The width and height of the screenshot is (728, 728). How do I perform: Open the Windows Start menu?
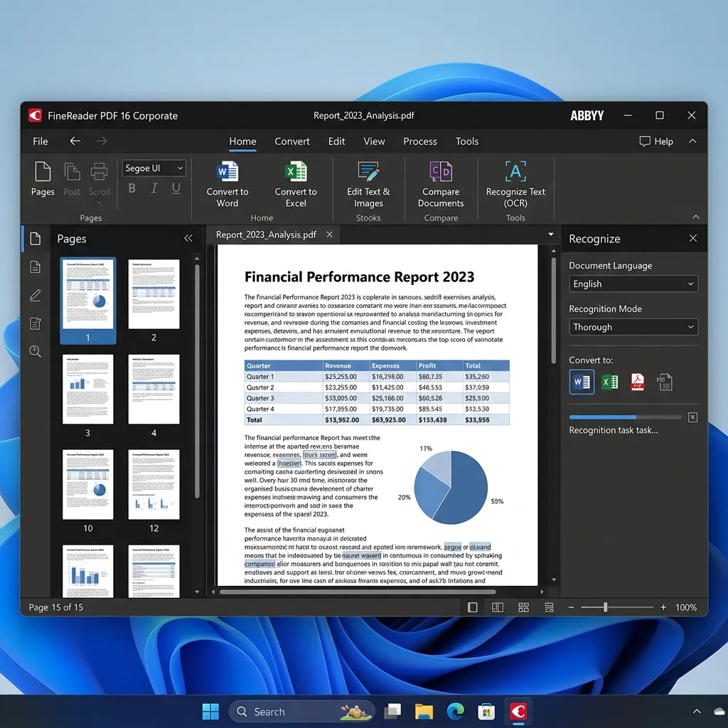[x=210, y=711]
